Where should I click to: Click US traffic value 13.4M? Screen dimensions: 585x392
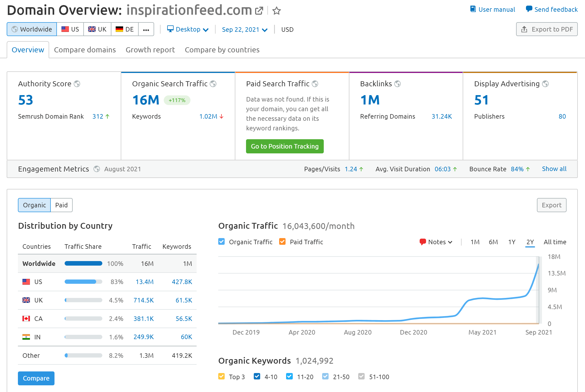(145, 282)
